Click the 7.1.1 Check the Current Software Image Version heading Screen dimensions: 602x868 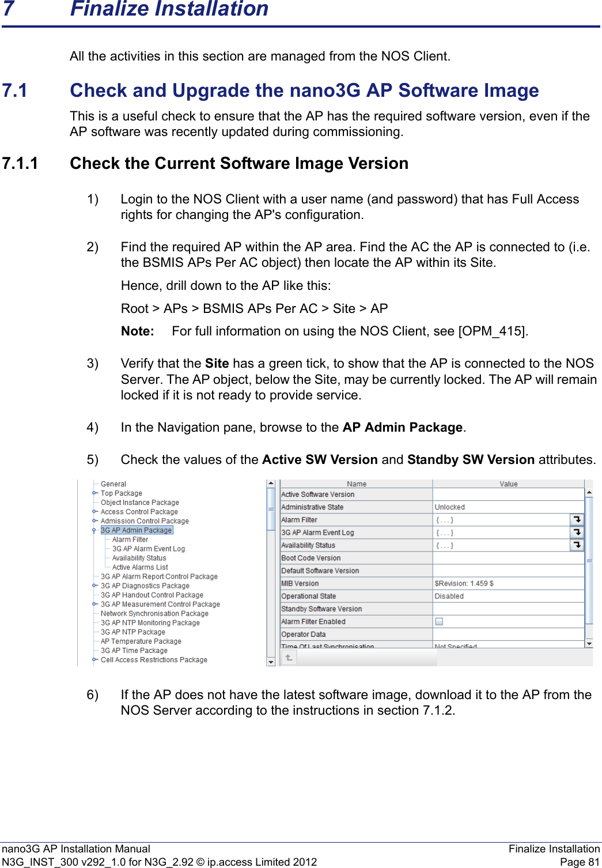tap(205, 164)
